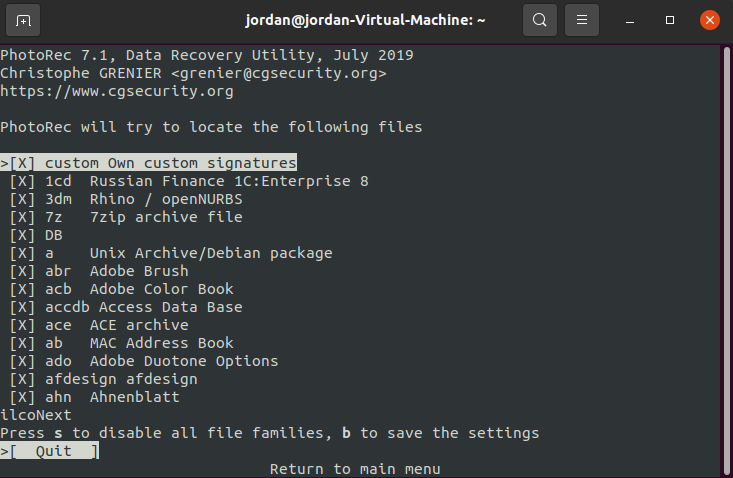Screen dimensions: 733x478
Task: Toggle the ado Adobe Duotone Options checkbox
Action: click(x=22, y=361)
